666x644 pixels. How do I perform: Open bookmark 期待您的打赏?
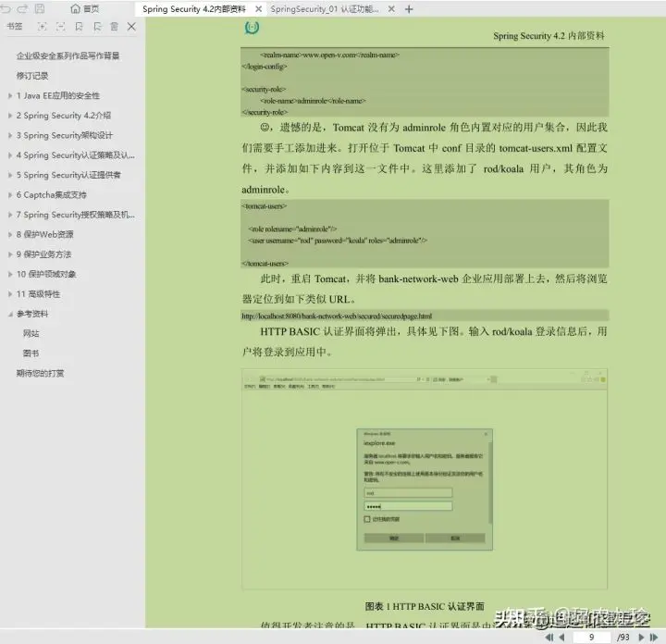tap(41, 373)
